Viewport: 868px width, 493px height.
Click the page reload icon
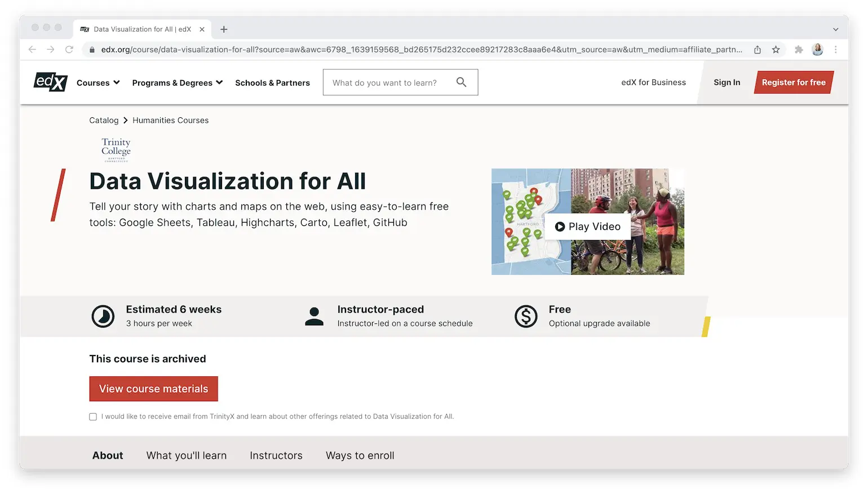(x=69, y=50)
